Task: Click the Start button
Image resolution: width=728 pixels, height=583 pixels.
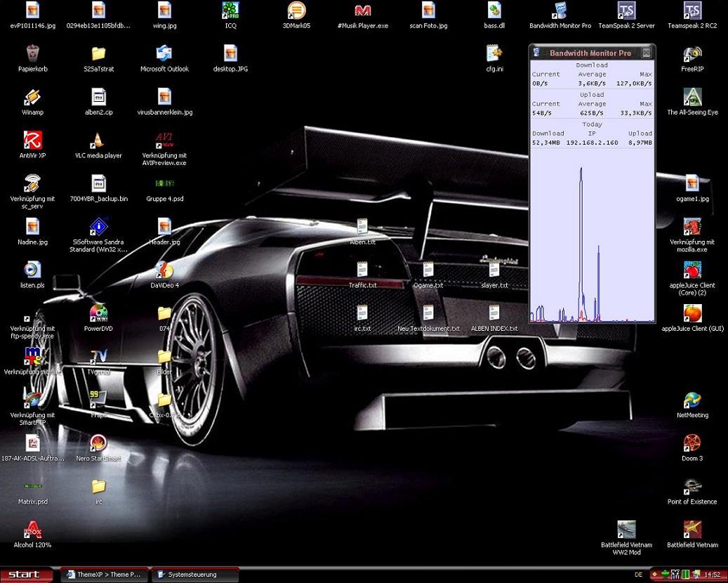Action: (26, 575)
